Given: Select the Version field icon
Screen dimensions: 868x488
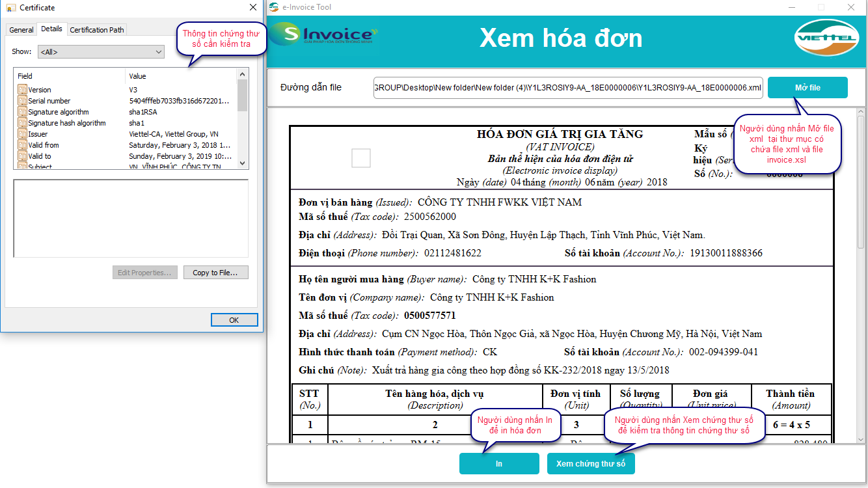Looking at the screenshot, I should 22,90.
